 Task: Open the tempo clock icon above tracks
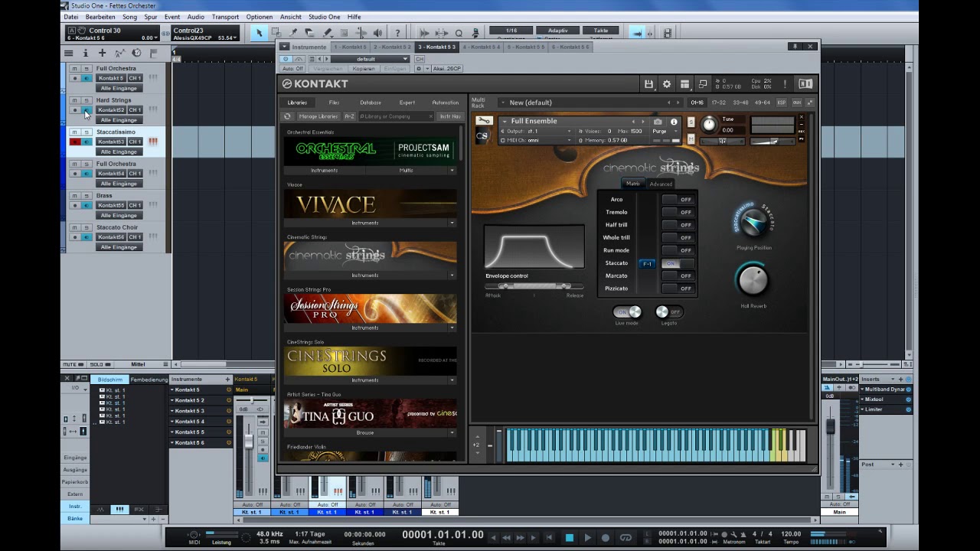136,53
